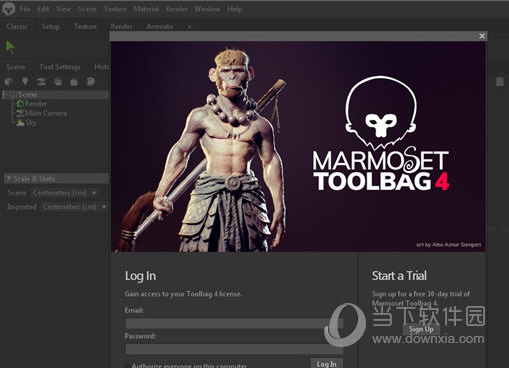Open the Help menu

click(x=234, y=9)
